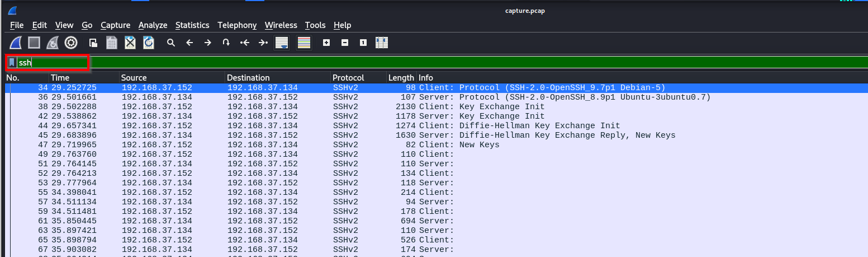Open the Go menu

tap(87, 25)
